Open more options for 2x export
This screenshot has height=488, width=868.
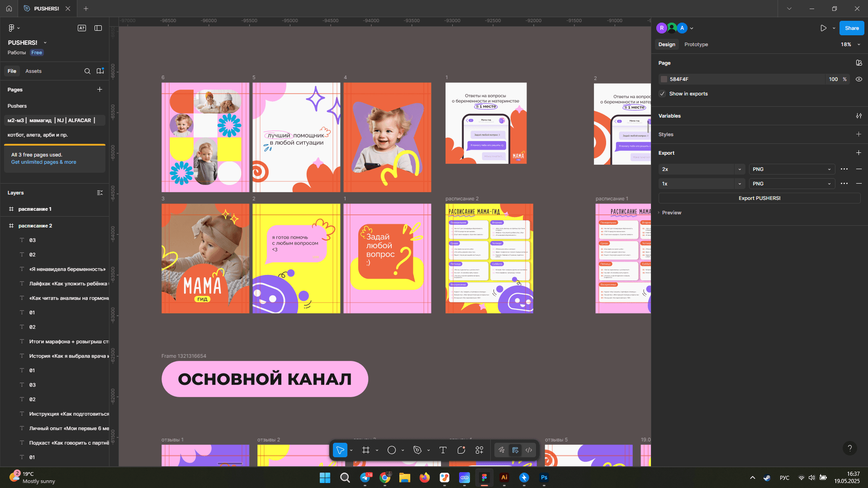844,169
